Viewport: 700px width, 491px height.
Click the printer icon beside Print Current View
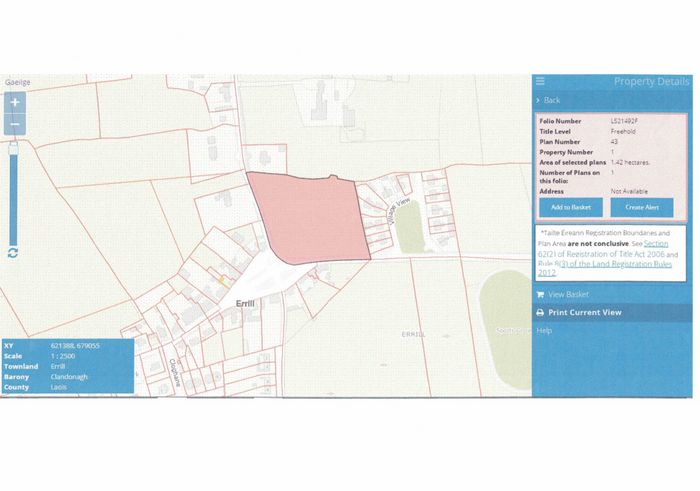(x=540, y=312)
